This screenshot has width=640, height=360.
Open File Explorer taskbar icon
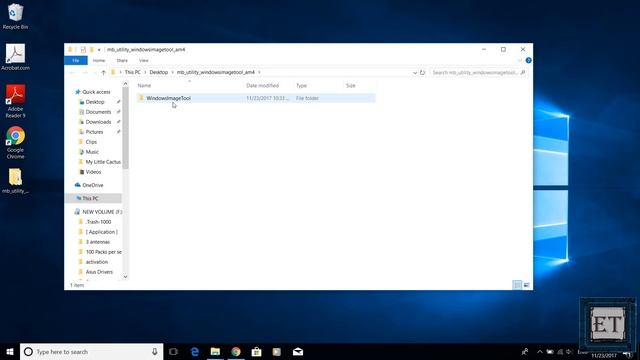tap(215, 351)
